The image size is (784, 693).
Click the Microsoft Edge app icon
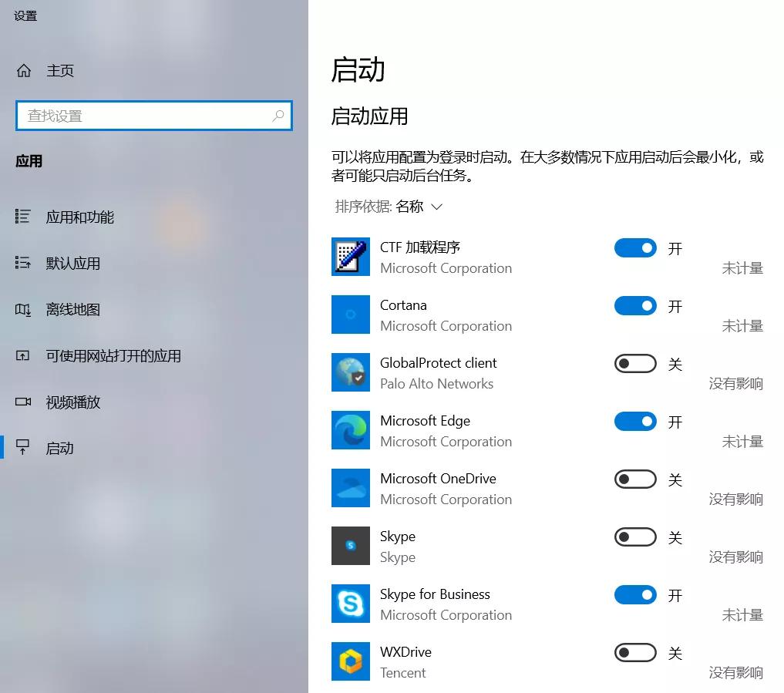click(x=351, y=430)
